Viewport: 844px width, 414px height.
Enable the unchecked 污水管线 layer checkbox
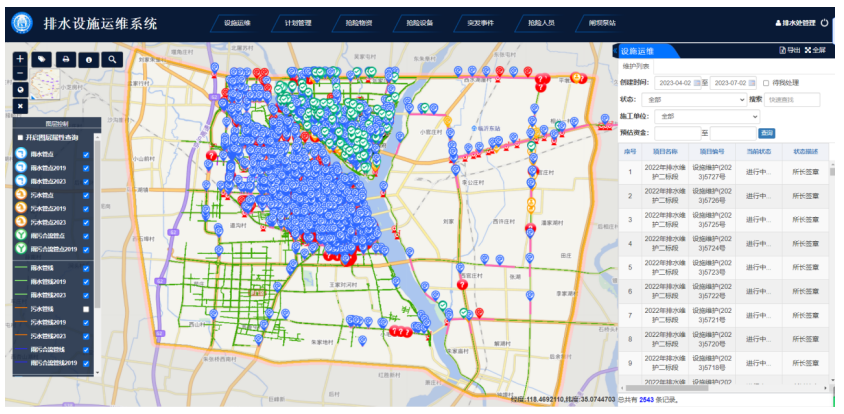pyautogui.click(x=86, y=309)
